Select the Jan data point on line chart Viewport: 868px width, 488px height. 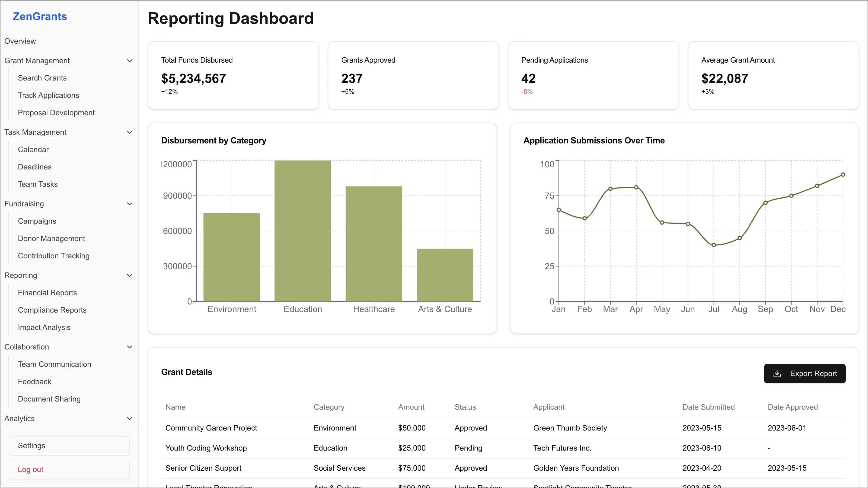(x=559, y=210)
